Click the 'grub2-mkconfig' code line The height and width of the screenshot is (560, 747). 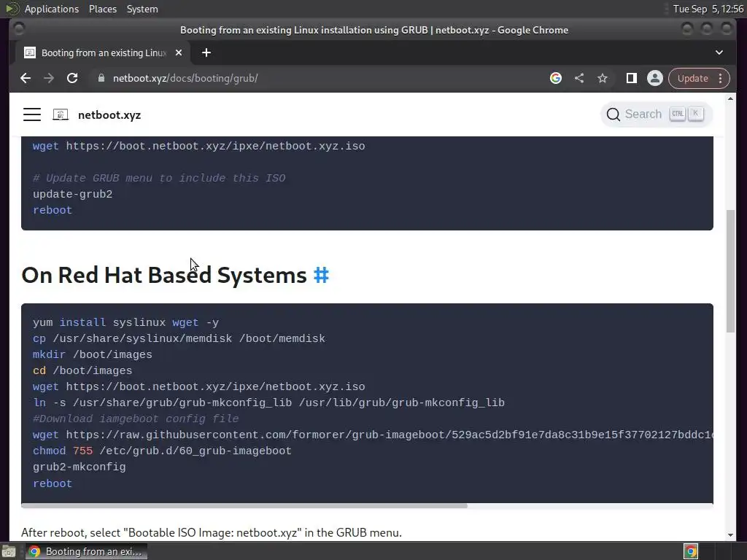[x=79, y=467]
